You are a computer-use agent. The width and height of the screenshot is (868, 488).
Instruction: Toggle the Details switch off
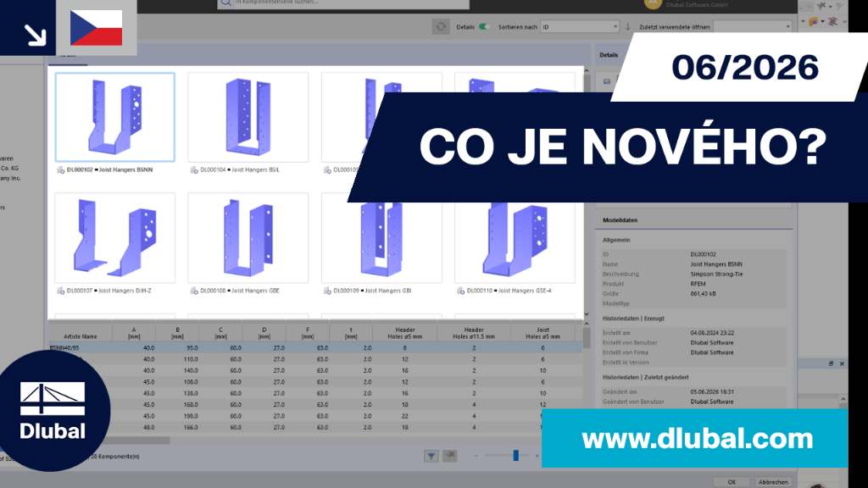coord(485,26)
